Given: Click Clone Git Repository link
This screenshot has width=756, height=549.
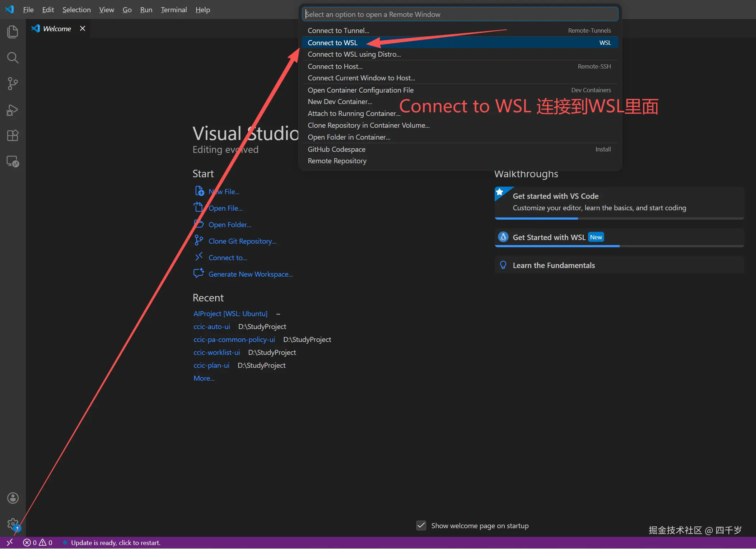Looking at the screenshot, I should 242,241.
